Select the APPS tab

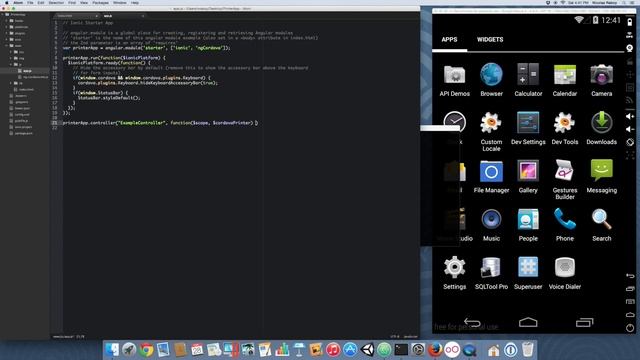[449, 40]
